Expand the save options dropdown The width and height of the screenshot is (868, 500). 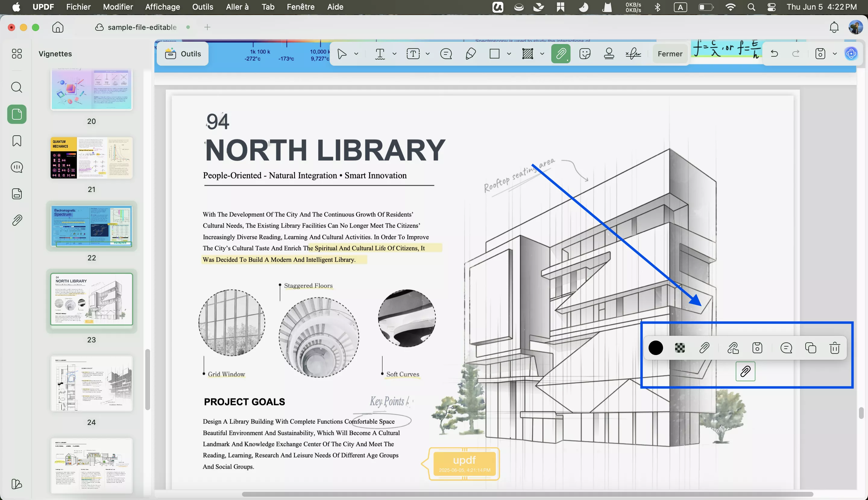point(835,54)
